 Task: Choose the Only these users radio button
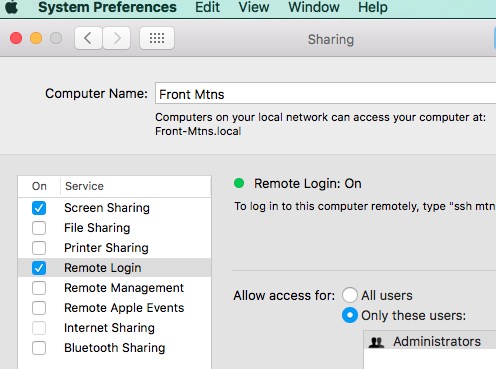coord(350,315)
